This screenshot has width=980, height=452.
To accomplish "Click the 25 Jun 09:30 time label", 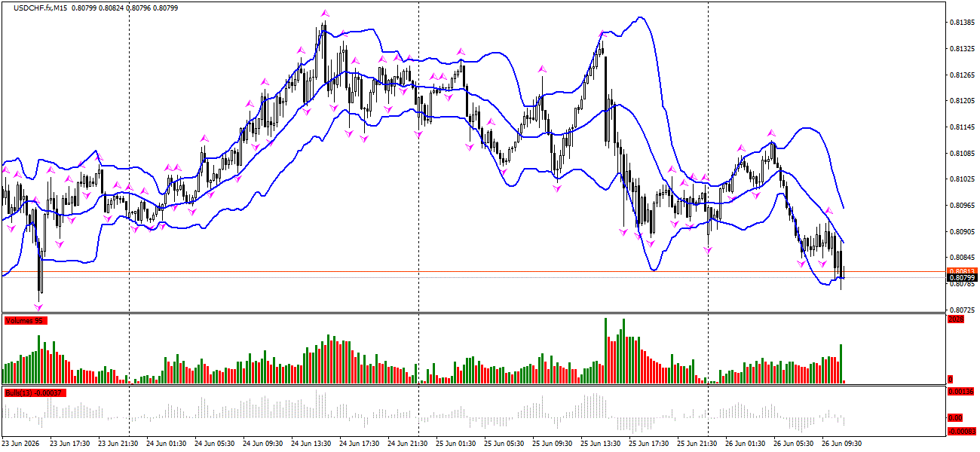I will coord(552,444).
